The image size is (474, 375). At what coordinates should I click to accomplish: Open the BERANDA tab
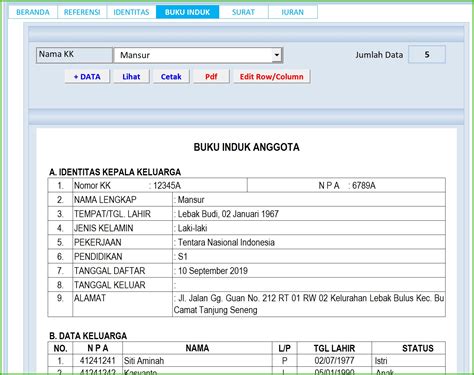pos(33,12)
